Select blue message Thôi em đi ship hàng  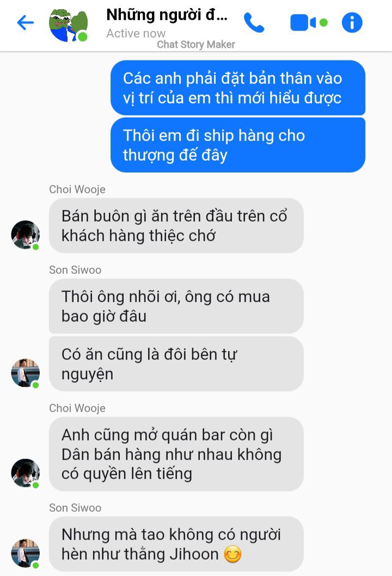238,145
